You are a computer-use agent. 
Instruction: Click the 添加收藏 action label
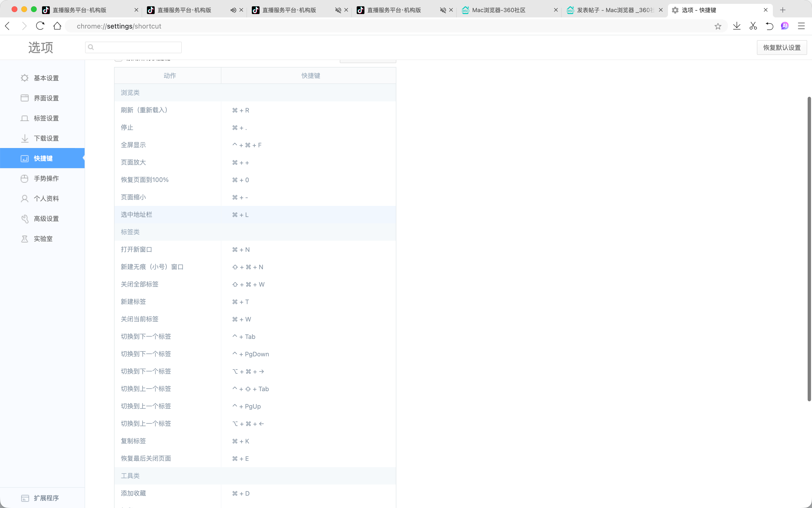pyautogui.click(x=133, y=493)
